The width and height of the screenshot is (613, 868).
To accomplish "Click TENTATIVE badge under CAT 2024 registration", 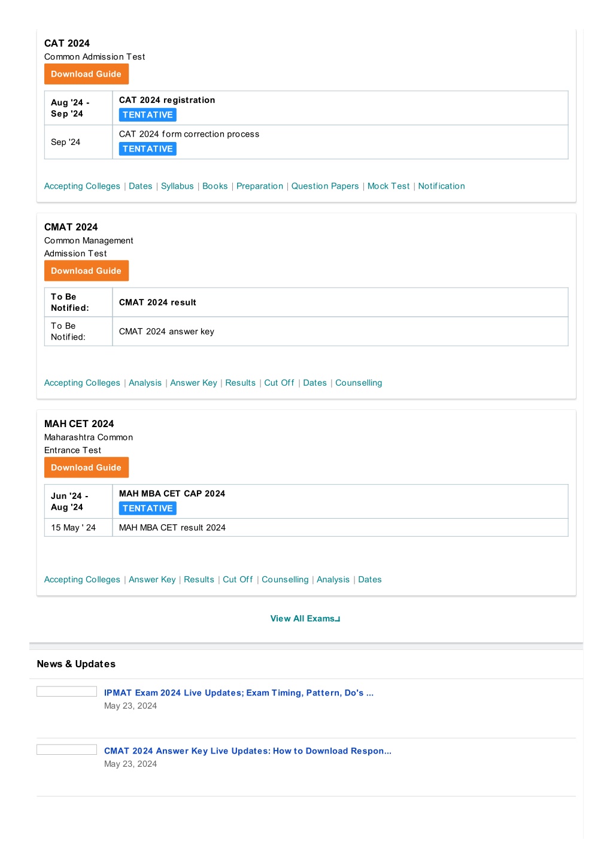I will 148,115.
